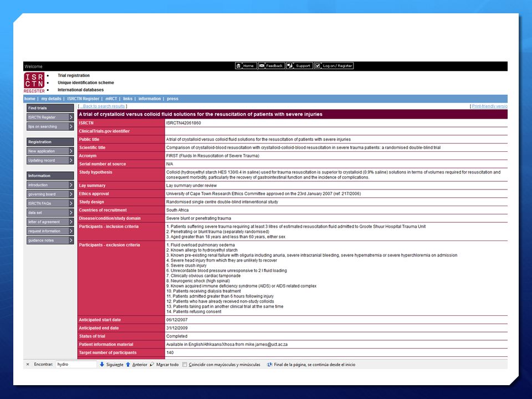The image size is (532, 399).
Task: Click arrow beside ISRCTN FAQs
Action: [x=71, y=203]
